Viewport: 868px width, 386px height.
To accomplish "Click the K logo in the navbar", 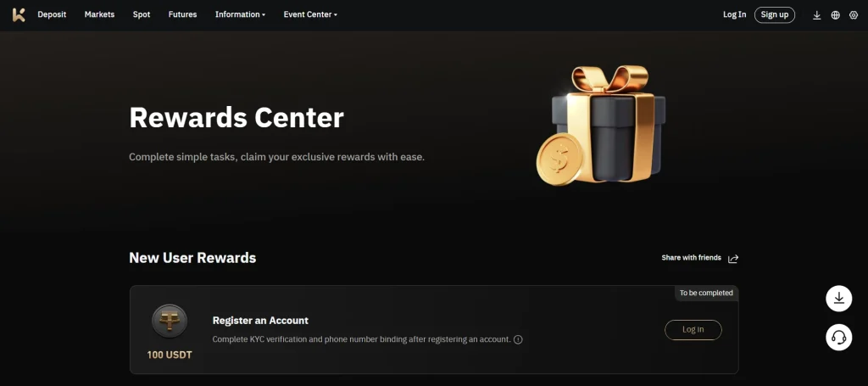I will tap(19, 15).
